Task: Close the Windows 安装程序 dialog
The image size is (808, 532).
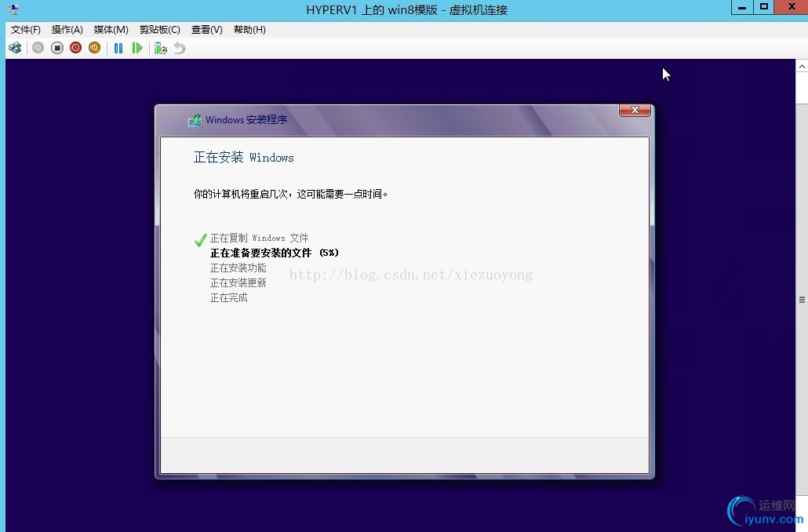Action: [635, 110]
